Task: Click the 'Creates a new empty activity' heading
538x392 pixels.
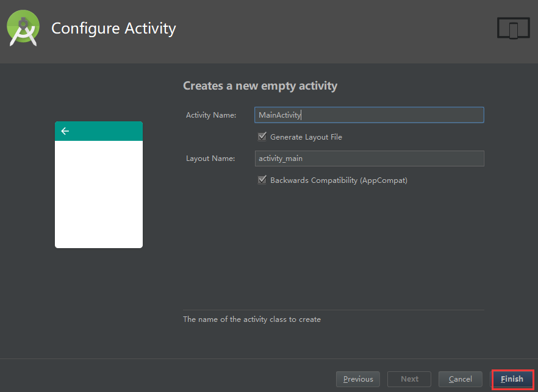Action: point(260,86)
